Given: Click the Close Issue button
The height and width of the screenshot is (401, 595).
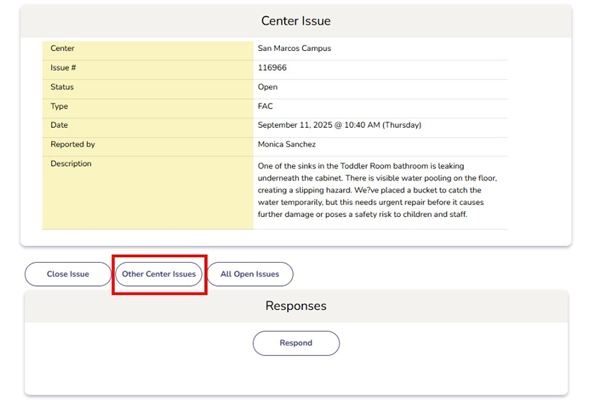Looking at the screenshot, I should 68,274.
